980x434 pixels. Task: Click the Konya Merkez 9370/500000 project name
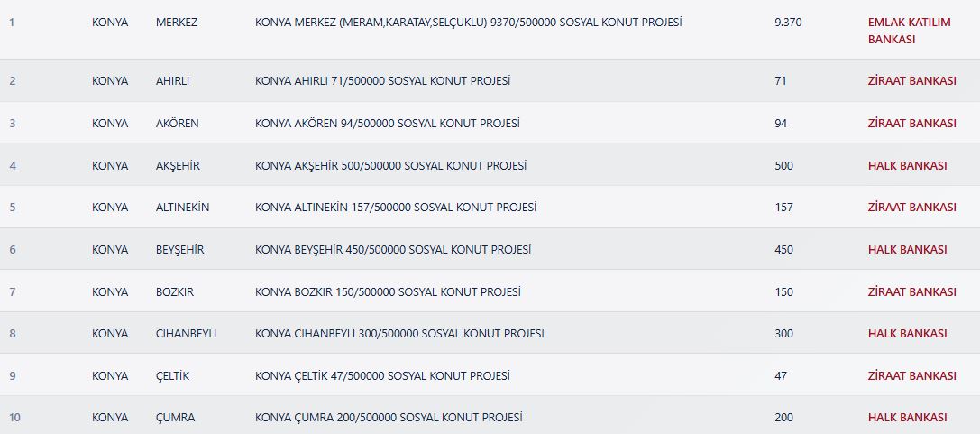[x=468, y=22]
